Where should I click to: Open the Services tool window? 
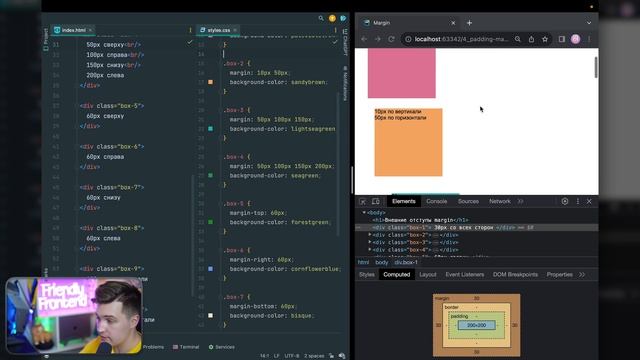[x=222, y=347]
